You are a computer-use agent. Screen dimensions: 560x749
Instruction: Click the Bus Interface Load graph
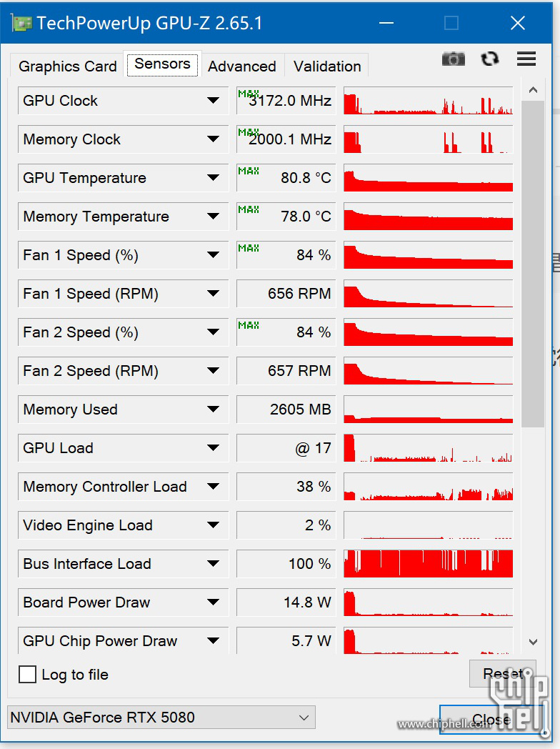(429, 564)
